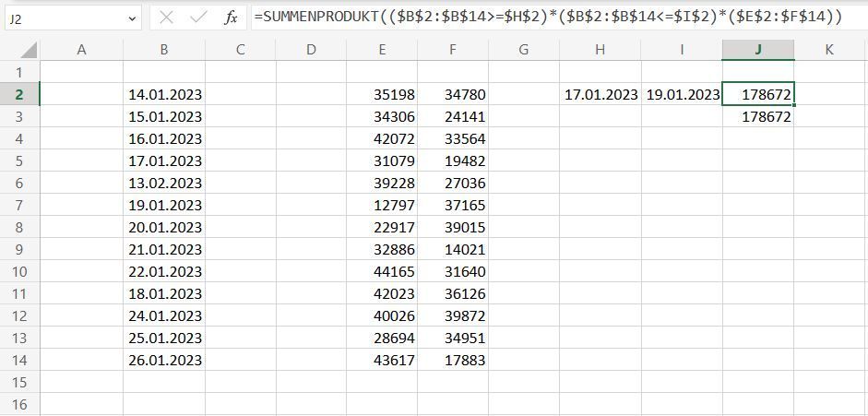Select cell containing 44165
The width and height of the screenshot is (868, 416).
coord(382,271)
